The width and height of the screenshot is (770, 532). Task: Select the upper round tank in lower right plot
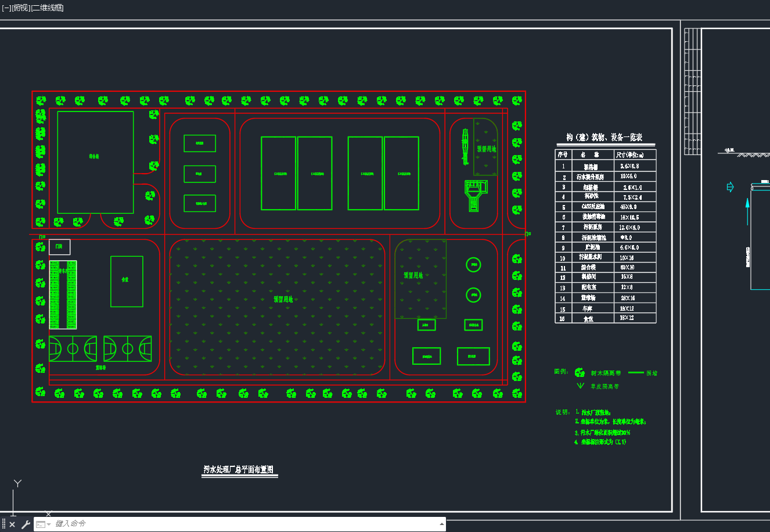[473, 265]
